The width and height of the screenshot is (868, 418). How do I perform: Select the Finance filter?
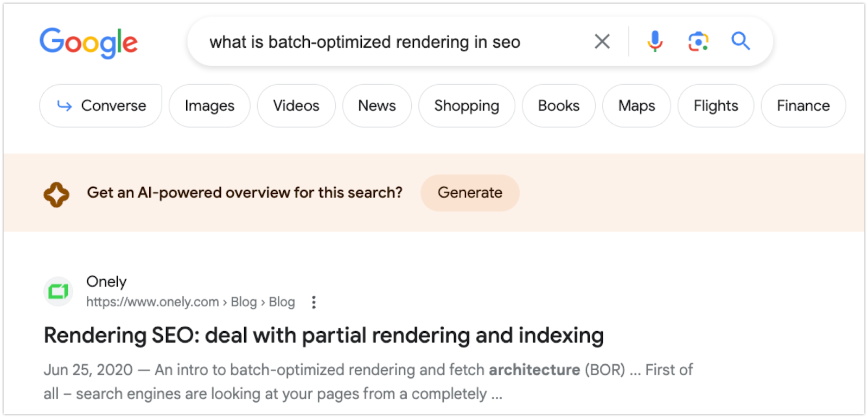click(x=803, y=106)
